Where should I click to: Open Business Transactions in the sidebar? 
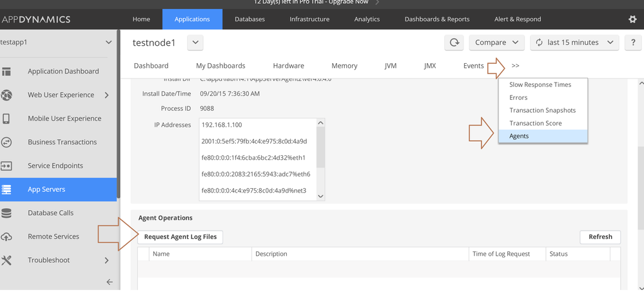[x=63, y=142]
